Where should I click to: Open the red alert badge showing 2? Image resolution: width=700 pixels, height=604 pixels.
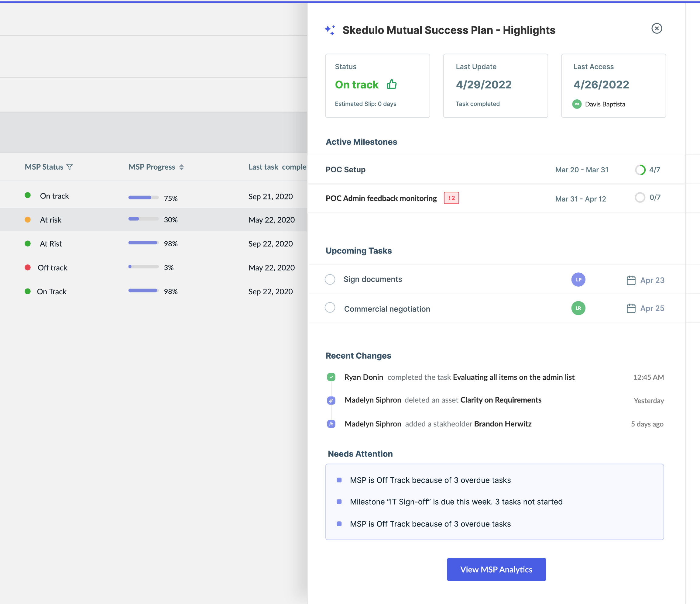click(451, 198)
